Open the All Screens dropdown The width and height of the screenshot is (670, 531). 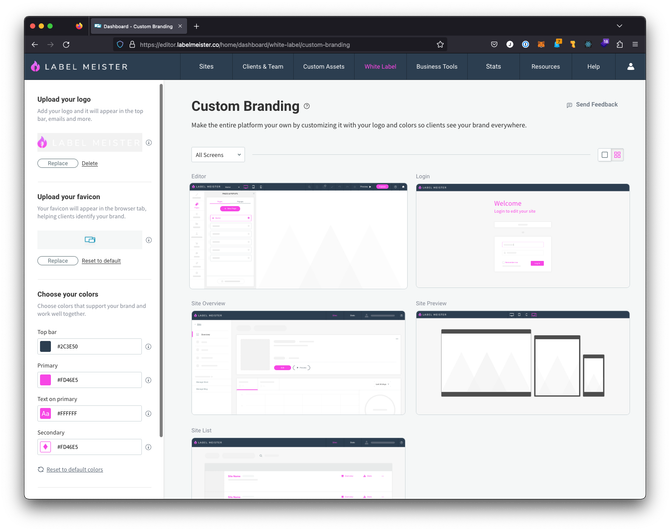(x=218, y=155)
